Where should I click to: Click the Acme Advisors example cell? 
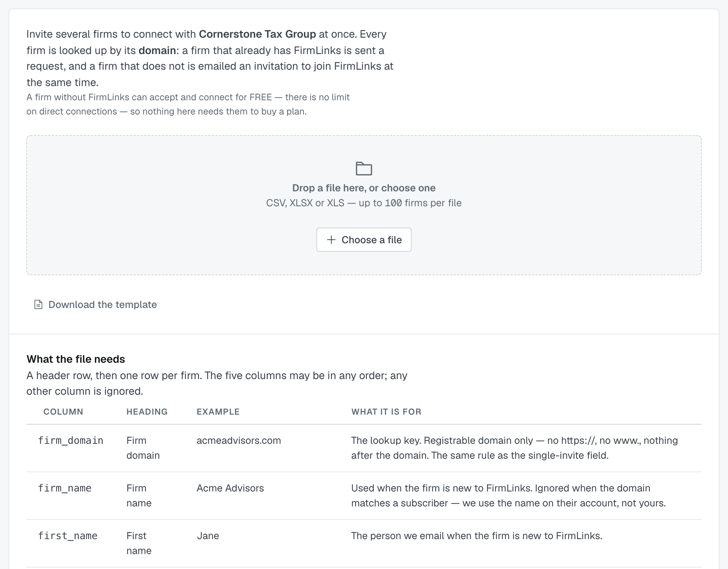[230, 488]
